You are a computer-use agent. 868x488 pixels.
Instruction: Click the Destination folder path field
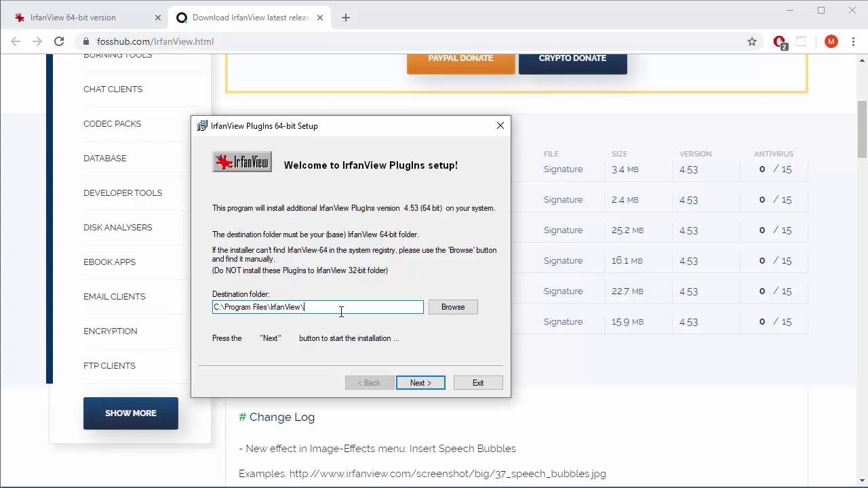click(x=317, y=307)
